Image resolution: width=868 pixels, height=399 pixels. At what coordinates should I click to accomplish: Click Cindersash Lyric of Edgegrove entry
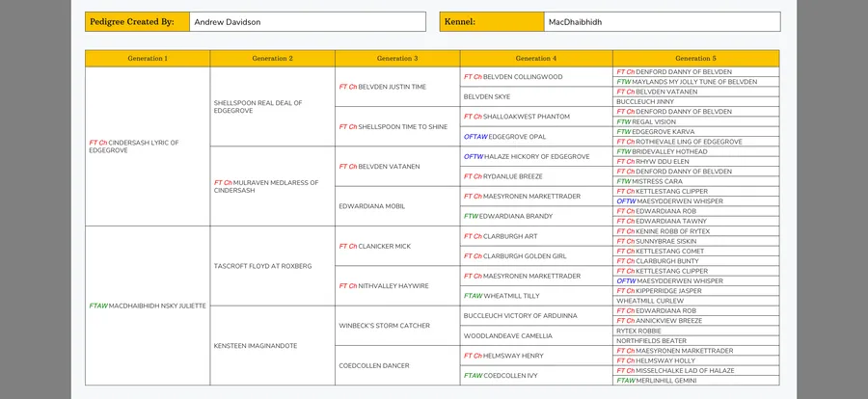[x=134, y=146]
